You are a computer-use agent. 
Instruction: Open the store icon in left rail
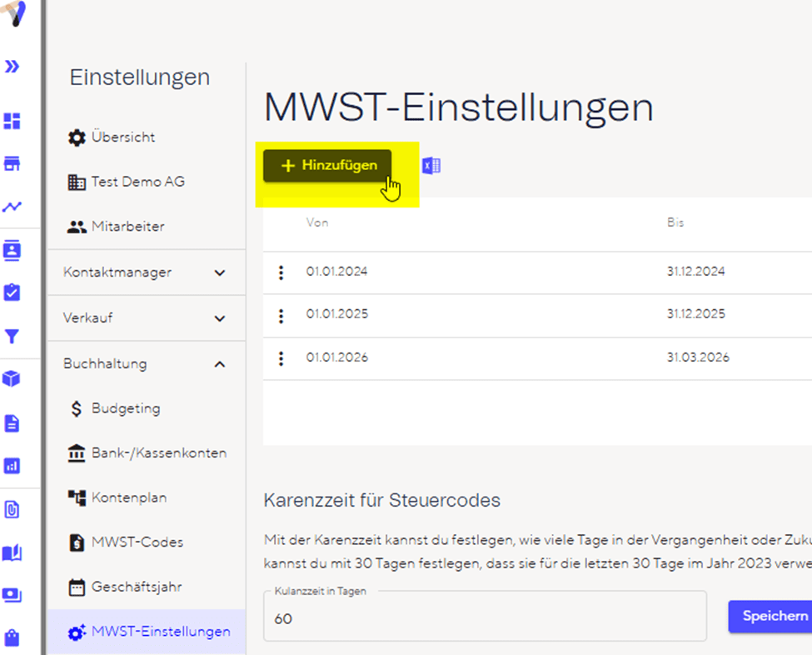[x=12, y=164]
